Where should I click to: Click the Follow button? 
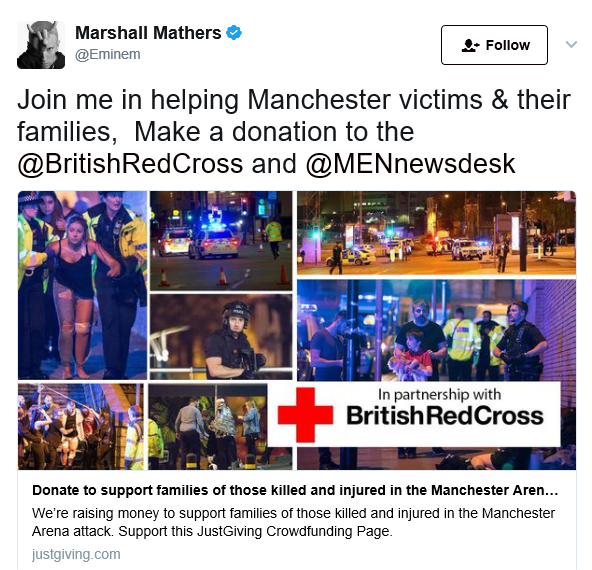[x=494, y=45]
